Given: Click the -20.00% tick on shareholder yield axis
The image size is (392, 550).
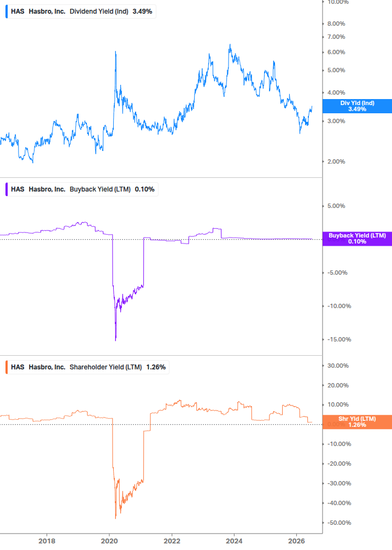Looking at the screenshot, I should (x=339, y=464).
